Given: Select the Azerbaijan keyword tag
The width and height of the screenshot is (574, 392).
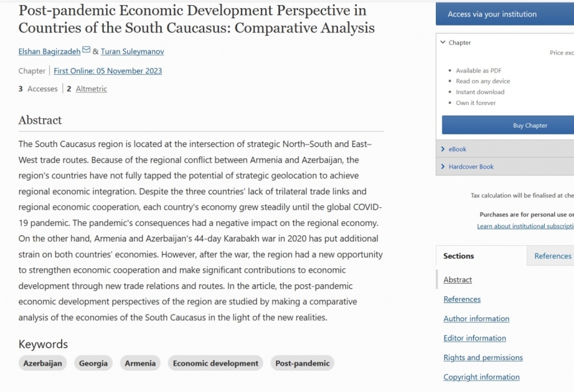Looking at the screenshot, I should [42, 363].
